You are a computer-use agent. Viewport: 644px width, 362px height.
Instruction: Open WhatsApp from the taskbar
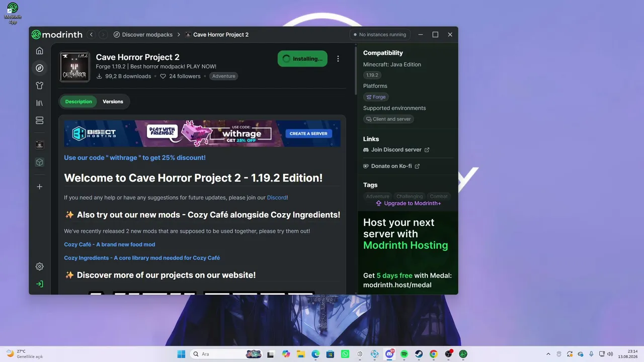(x=345, y=354)
